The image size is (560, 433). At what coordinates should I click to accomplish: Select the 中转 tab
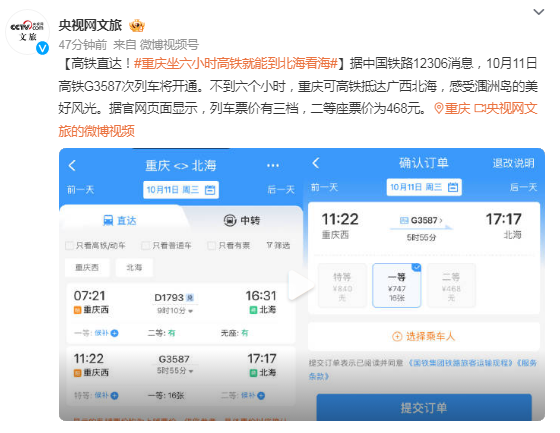(242, 220)
